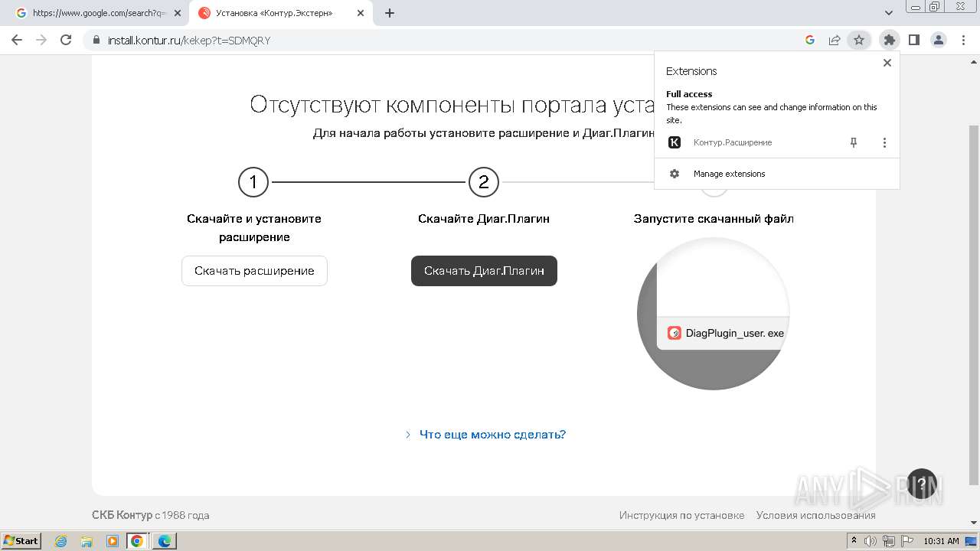
Task: Show hidden system tray icons
Action: pos(854,541)
